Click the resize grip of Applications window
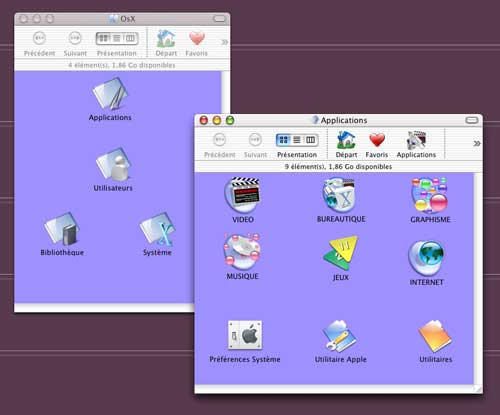 tap(478, 389)
